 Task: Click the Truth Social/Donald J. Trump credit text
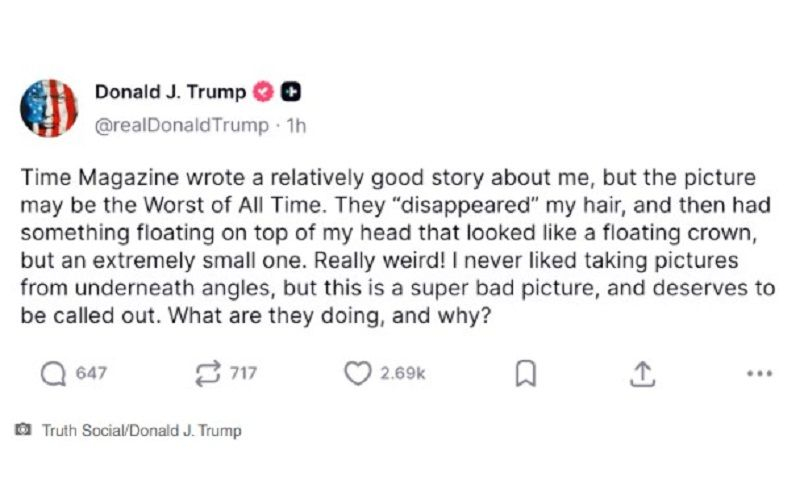pos(141,431)
